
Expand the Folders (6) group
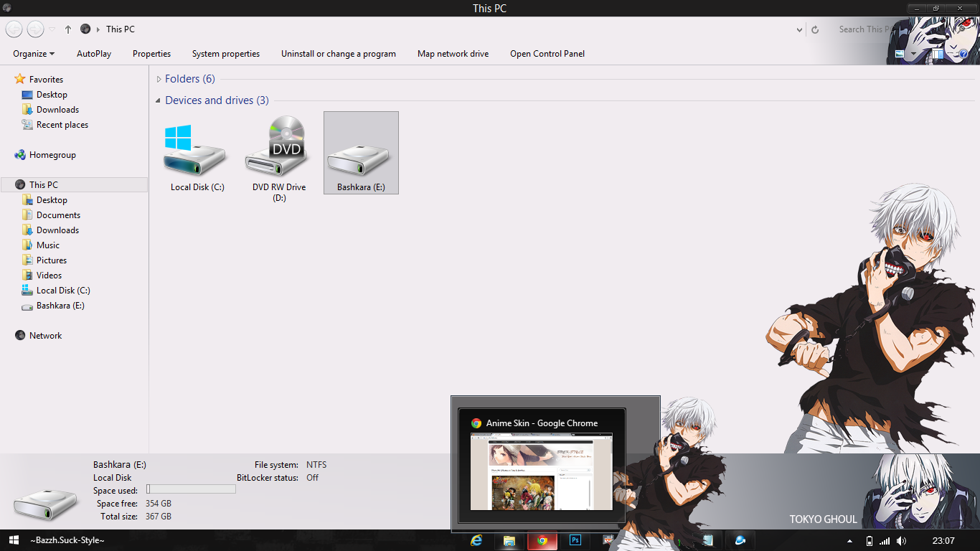point(159,79)
